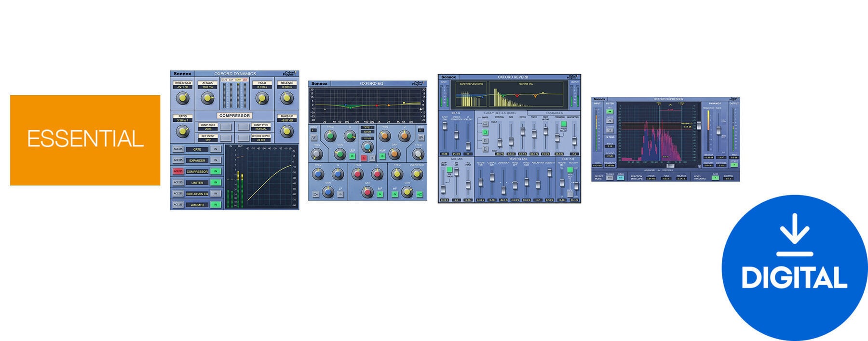868x341 pixels.
Task: Click the high-cut filter slope icon in Oxford EQ
Action: (x=421, y=137)
